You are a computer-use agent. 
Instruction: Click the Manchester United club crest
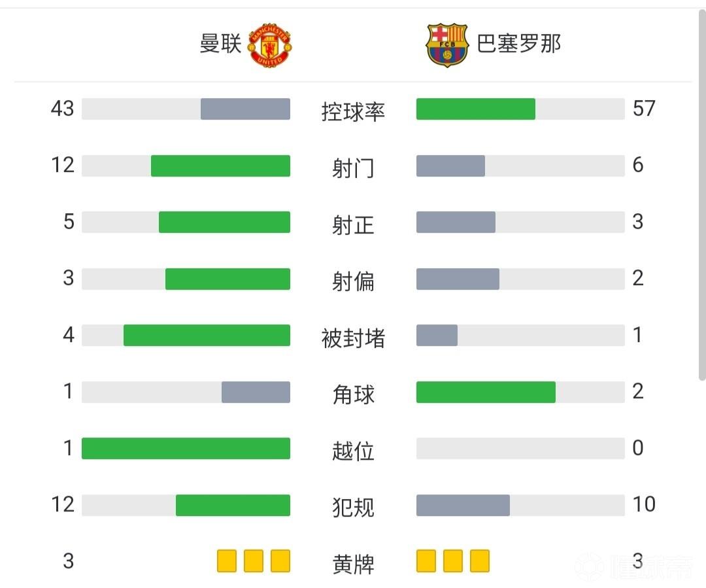tap(271, 44)
